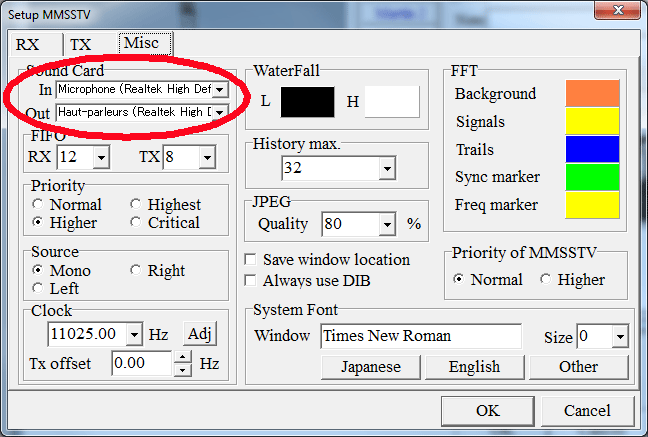This screenshot has height=437, width=648.
Task: Open the System Font Size dropdown
Action: (620, 337)
